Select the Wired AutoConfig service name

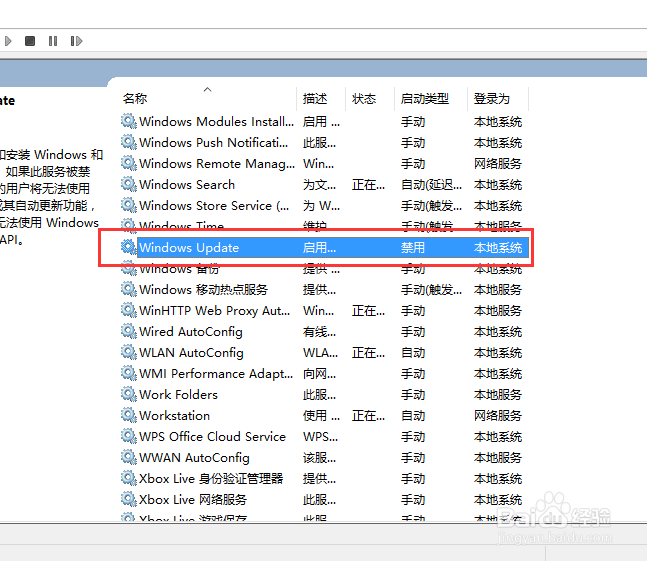(x=191, y=332)
